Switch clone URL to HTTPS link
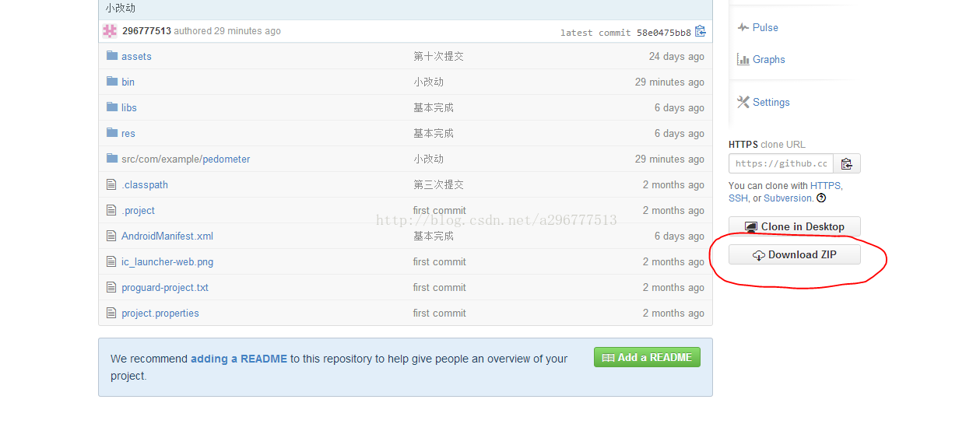Screen dimensions: 980x424 pos(825,186)
